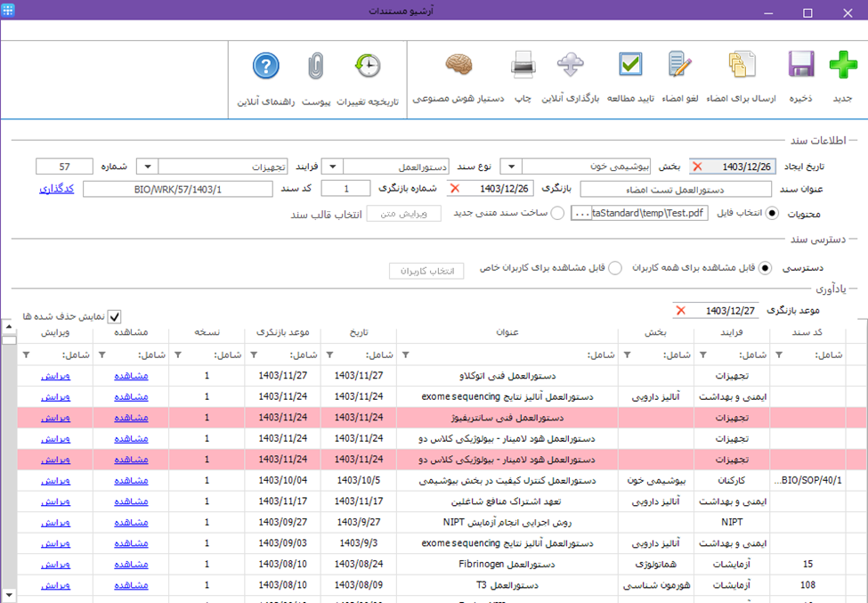
Task: Click filter icon in the date column
Action: click(329, 354)
